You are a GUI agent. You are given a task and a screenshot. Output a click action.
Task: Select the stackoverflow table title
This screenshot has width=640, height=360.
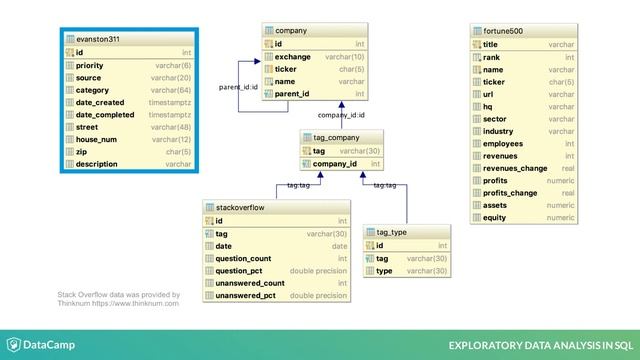[x=240, y=208]
